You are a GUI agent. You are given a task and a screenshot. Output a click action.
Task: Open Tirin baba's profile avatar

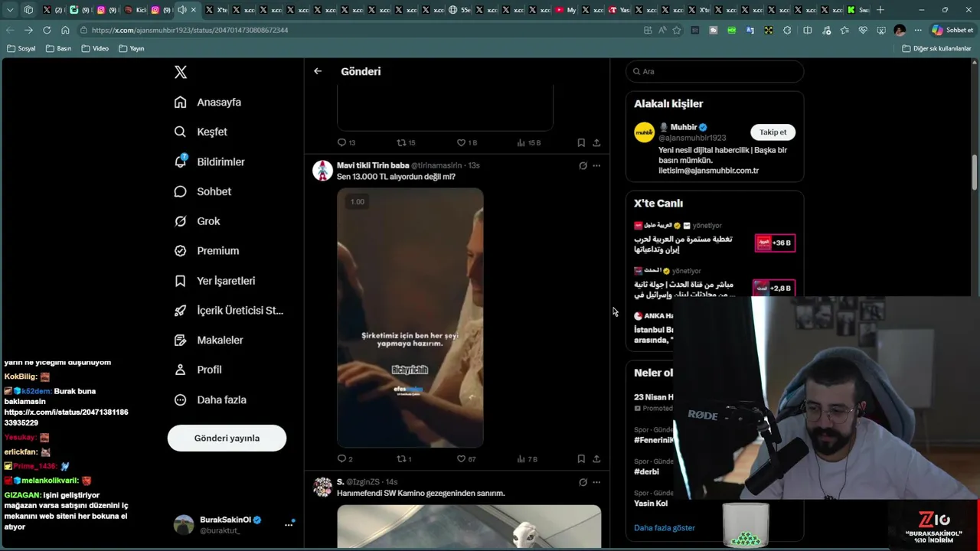[322, 170]
